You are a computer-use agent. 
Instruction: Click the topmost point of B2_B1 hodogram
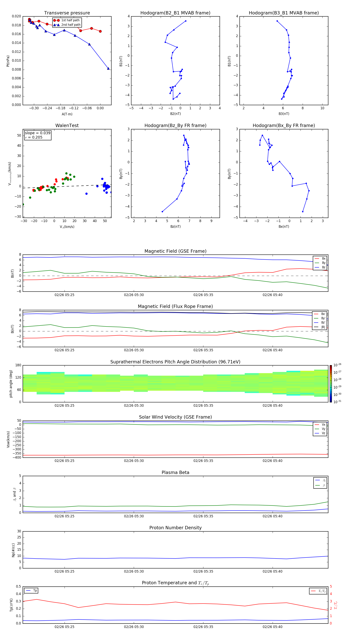[x=186, y=21]
